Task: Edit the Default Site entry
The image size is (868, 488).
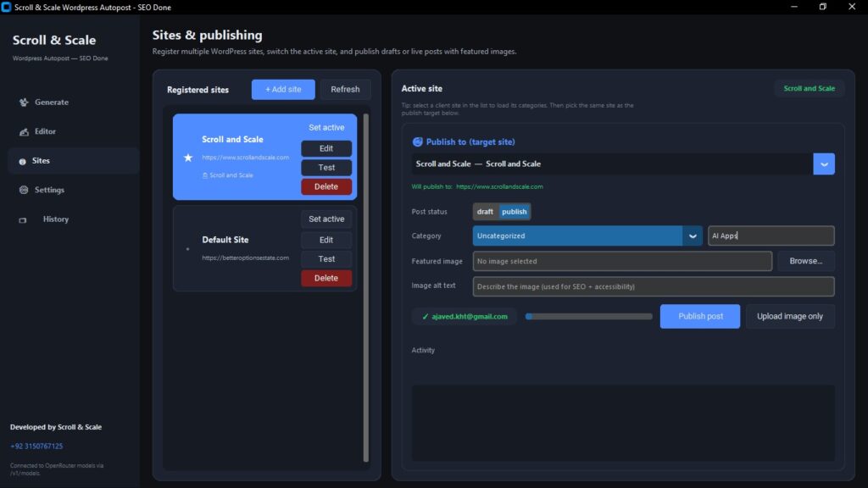Action: point(326,240)
